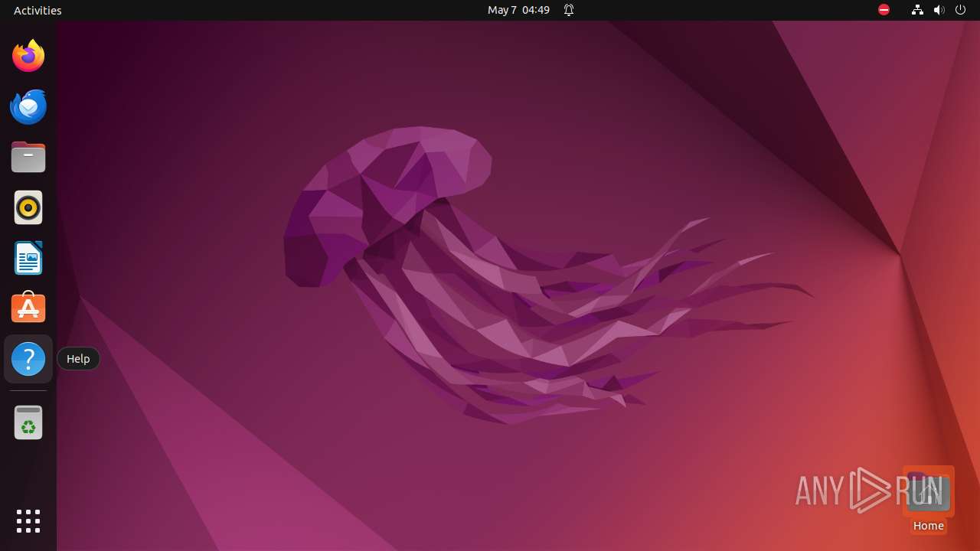Image resolution: width=980 pixels, height=551 pixels.
Task: Click the volume speaker icon
Action: 939,10
